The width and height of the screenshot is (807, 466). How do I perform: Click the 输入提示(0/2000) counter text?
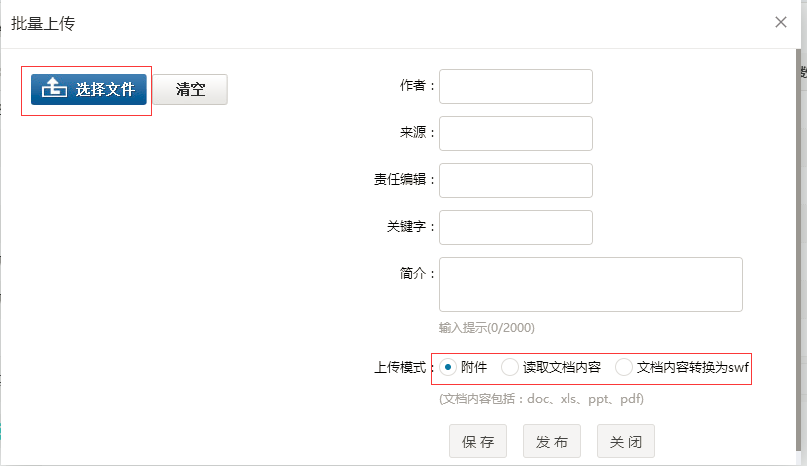492,327
